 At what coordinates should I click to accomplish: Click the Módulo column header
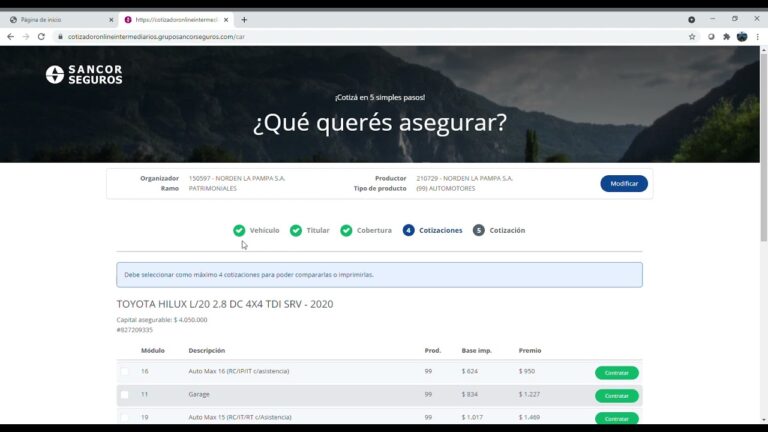[x=153, y=351]
